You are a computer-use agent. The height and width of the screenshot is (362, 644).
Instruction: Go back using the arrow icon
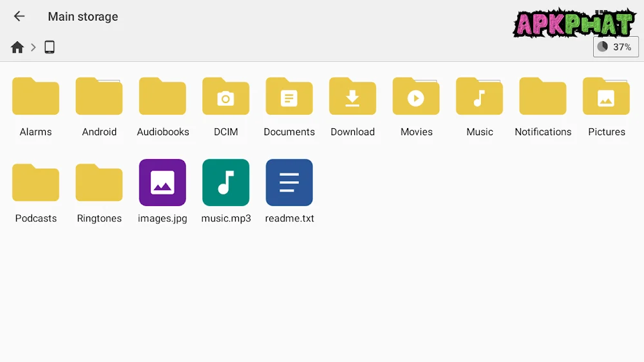(19, 17)
